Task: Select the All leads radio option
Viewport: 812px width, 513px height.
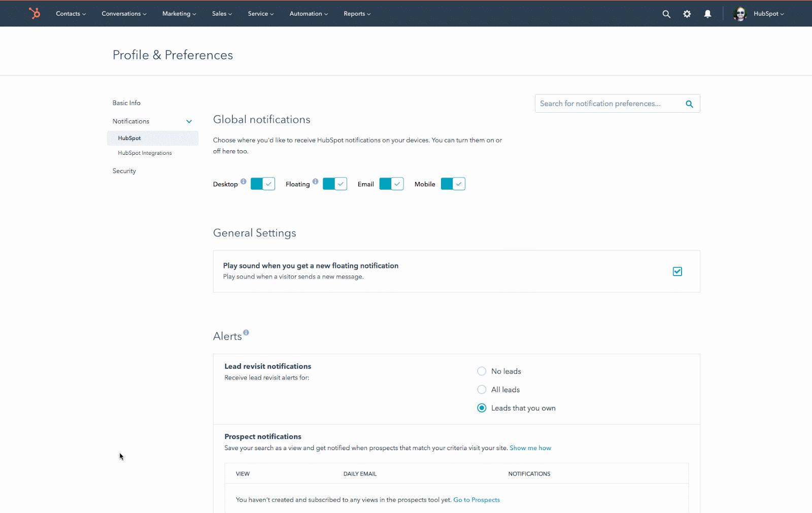Action: tap(482, 390)
